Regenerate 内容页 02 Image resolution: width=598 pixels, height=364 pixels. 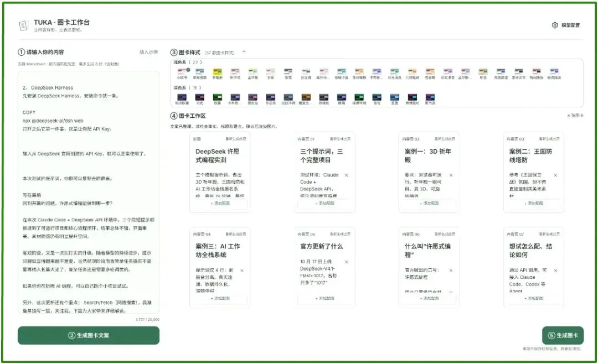coord(445,139)
